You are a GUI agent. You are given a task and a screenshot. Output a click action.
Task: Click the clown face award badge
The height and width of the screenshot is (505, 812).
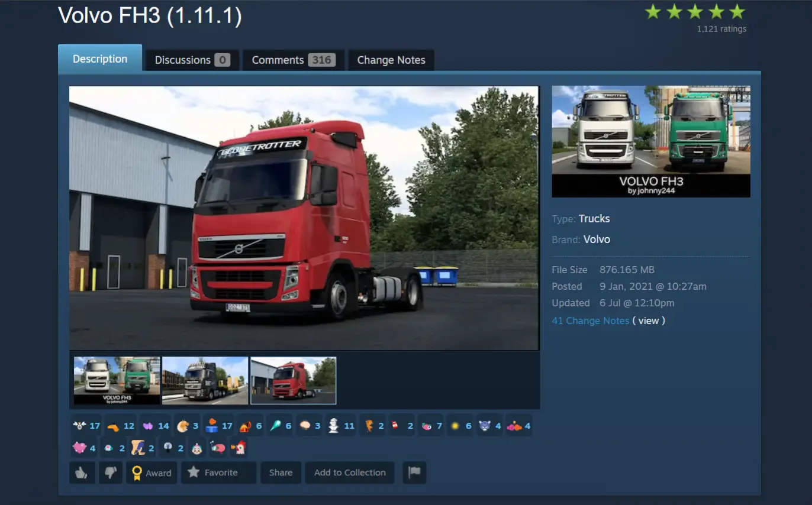coord(196,448)
